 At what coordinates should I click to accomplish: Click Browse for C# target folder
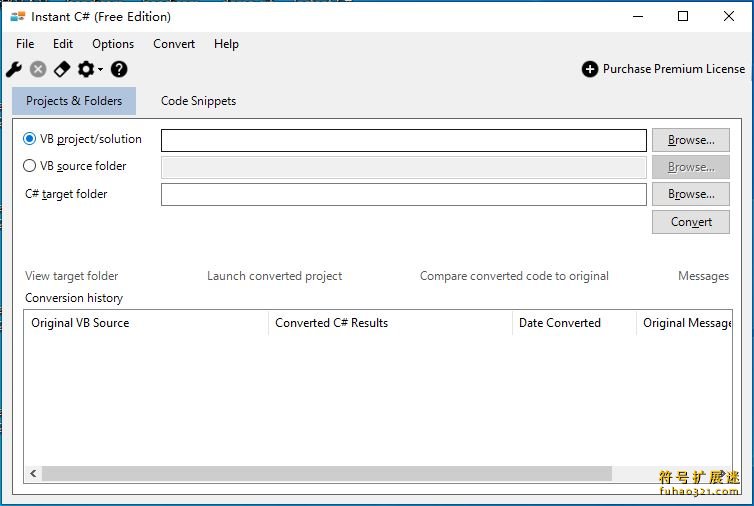click(x=691, y=194)
